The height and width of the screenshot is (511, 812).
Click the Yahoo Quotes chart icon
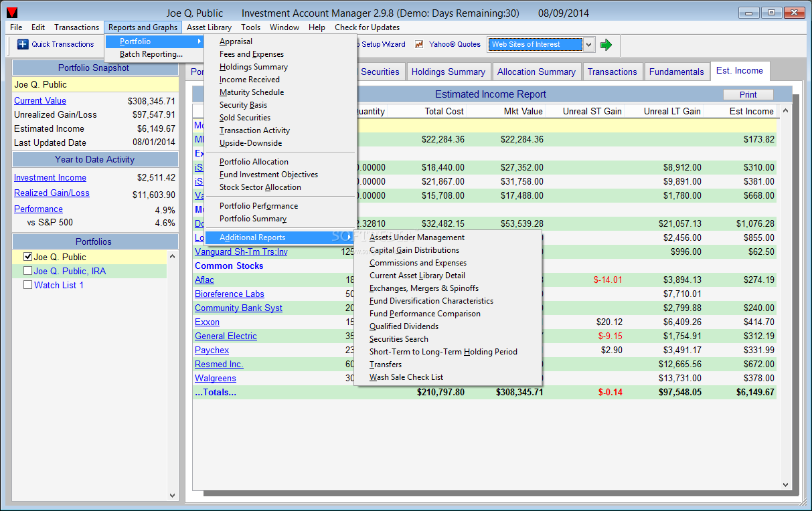(419, 44)
